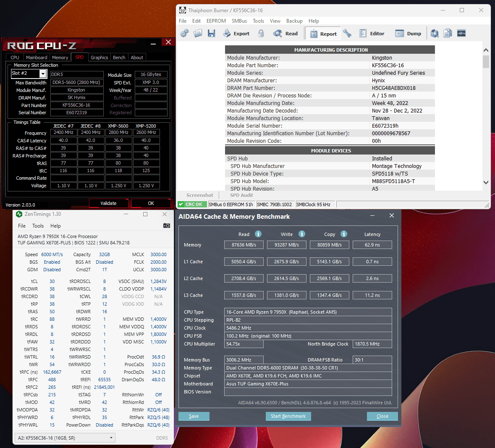Click Thaiphoon Burner title bar app icon
Screen dimensions: 495x448
pyautogui.click(x=183, y=10)
